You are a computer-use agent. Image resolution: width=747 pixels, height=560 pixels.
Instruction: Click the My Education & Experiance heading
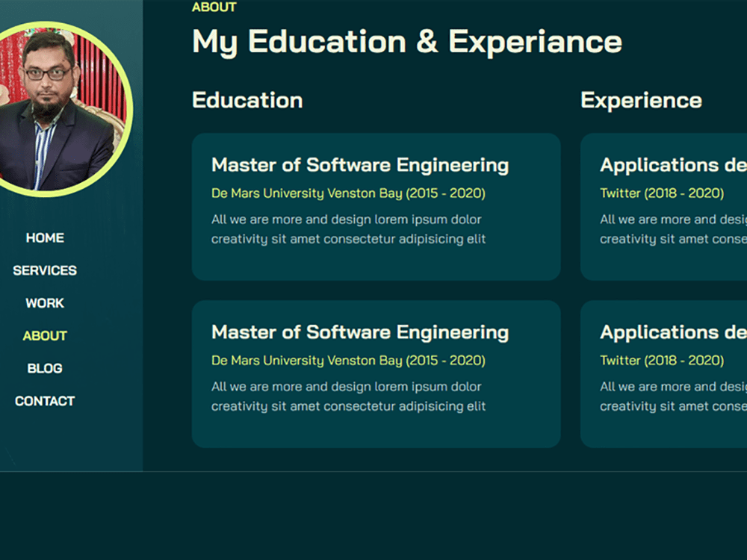[406, 42]
